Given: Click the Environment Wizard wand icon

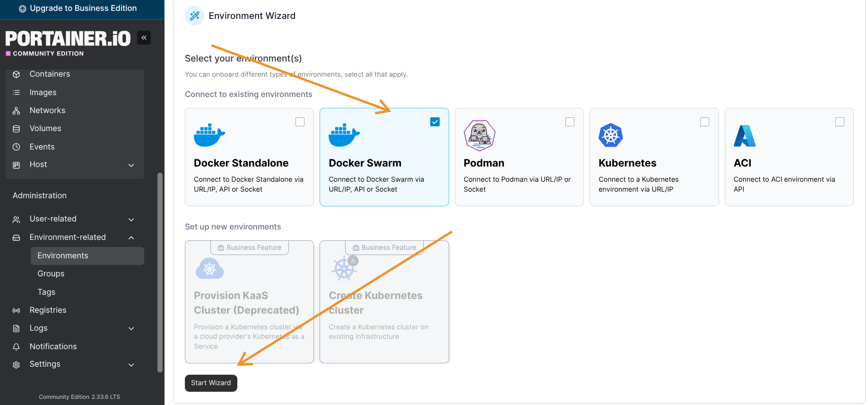Looking at the screenshot, I should click(x=194, y=16).
